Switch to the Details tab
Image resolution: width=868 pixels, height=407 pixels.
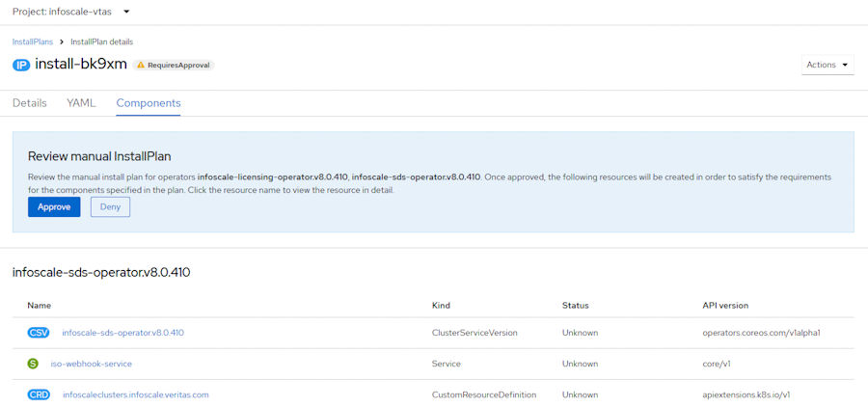click(29, 103)
